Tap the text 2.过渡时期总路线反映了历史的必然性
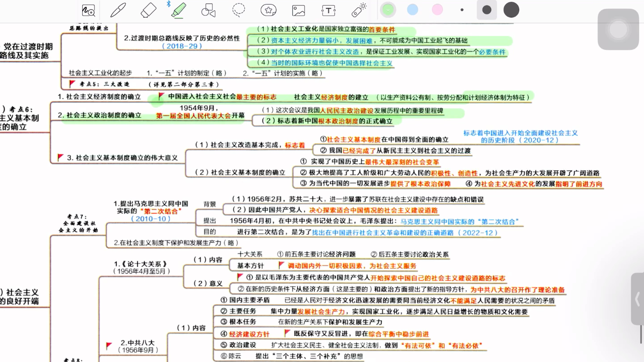 pyautogui.click(x=182, y=38)
